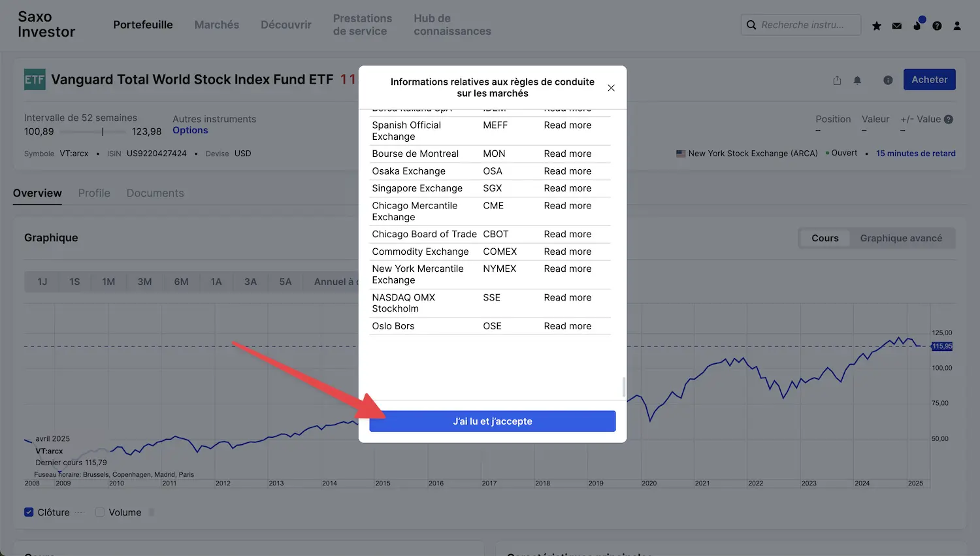This screenshot has width=980, height=556.
Task: Switch the chart to Cours view
Action: click(825, 238)
